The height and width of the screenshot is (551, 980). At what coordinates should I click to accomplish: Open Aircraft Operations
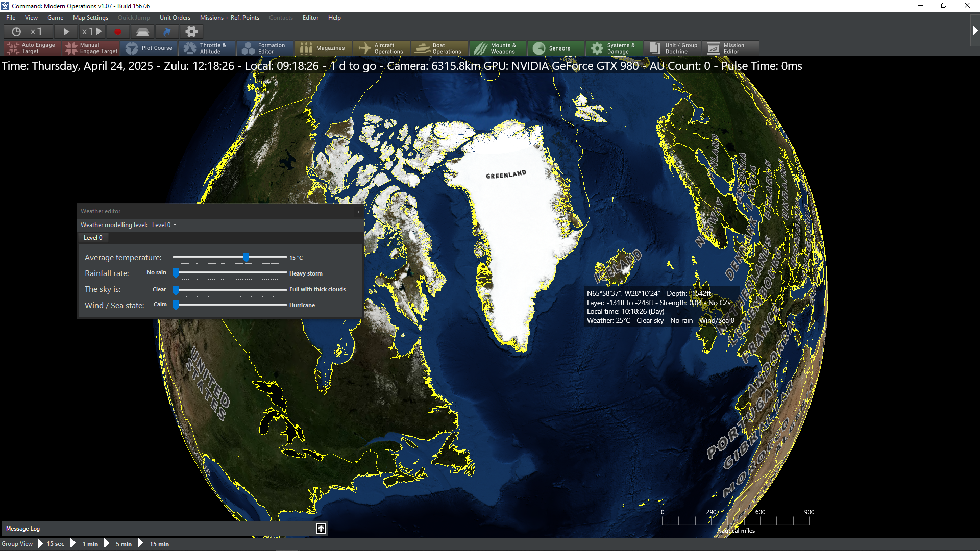382,48
